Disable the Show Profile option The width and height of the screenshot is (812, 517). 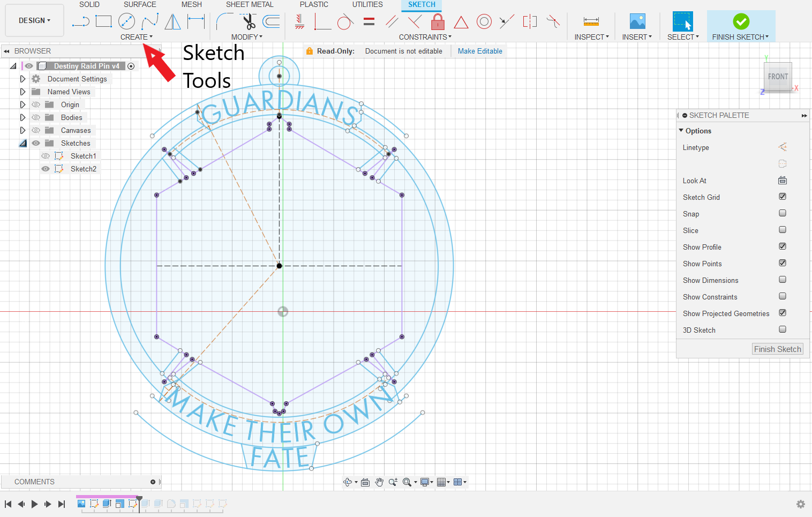coord(782,246)
